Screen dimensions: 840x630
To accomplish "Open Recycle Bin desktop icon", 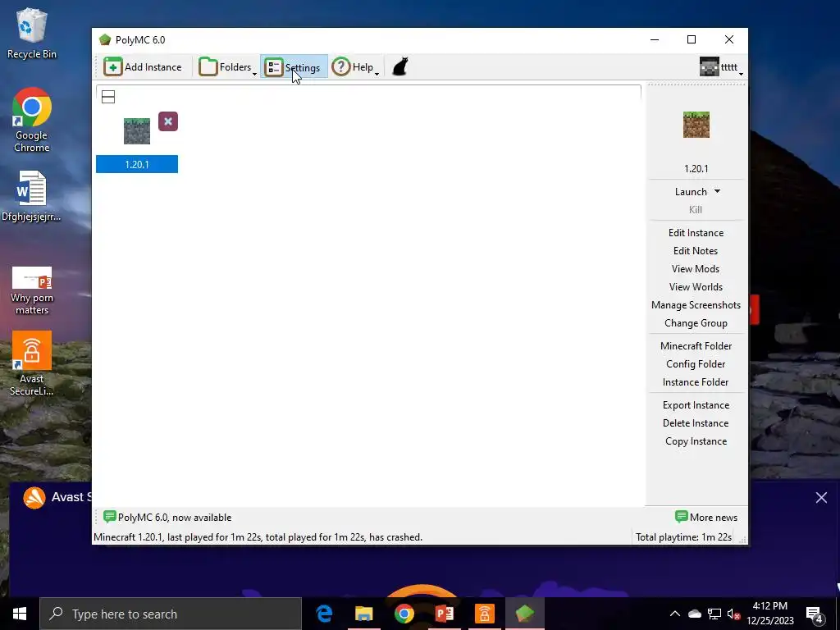I will click(32, 33).
